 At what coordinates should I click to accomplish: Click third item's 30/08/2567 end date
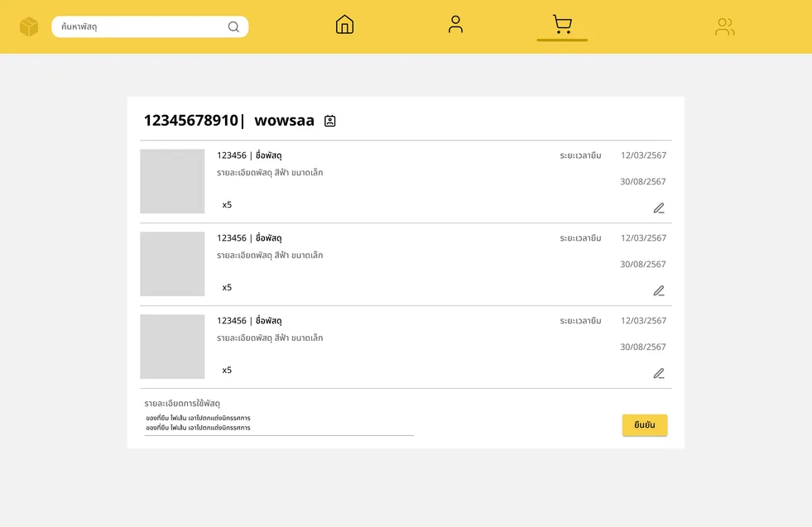(643, 347)
